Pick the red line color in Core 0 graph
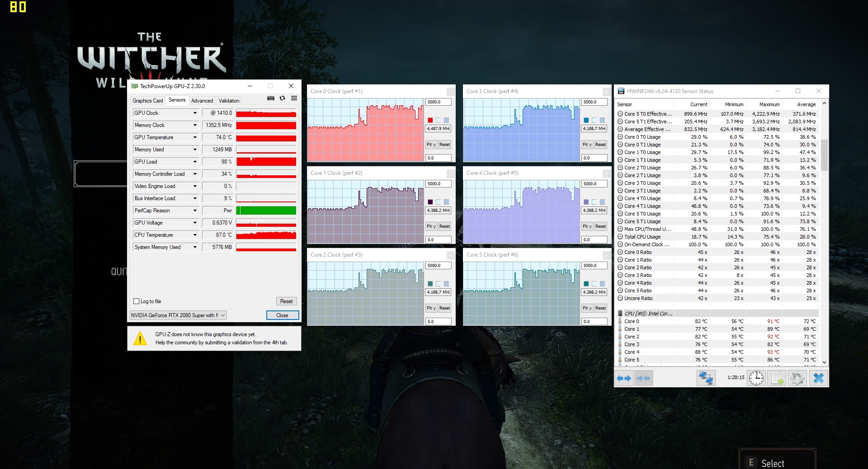This screenshot has height=469, width=868. [430, 120]
